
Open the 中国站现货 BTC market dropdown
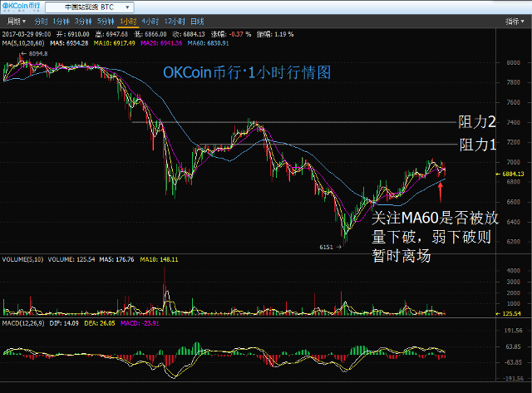pos(90,7)
